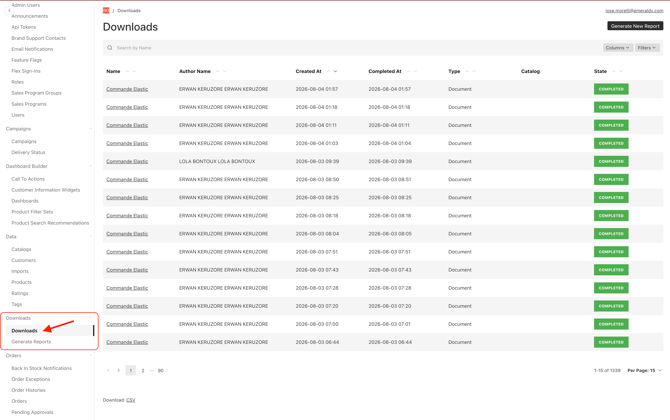
Task: Collapse the Downloads sidebar section
Action: coord(90,318)
